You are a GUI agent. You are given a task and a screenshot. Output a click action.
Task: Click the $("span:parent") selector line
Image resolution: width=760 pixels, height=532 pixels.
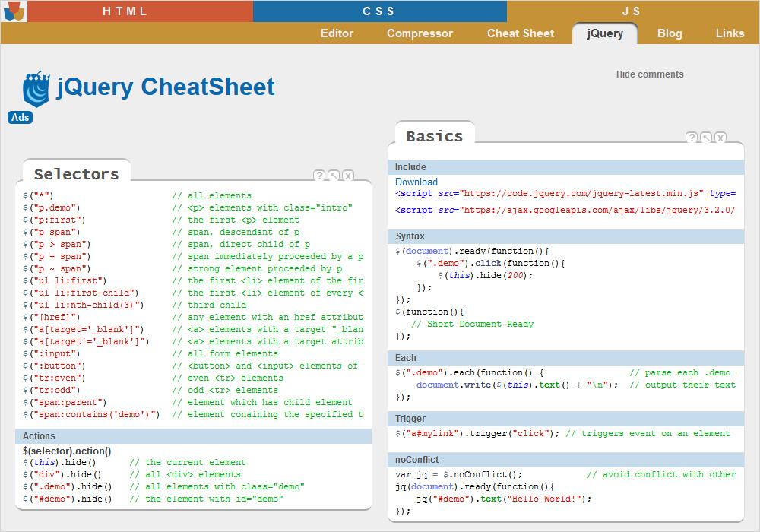pyautogui.click(x=188, y=402)
